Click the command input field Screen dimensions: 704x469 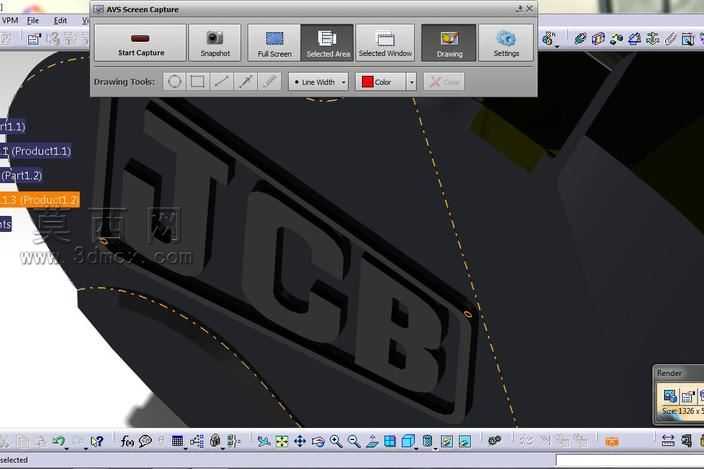pos(629,460)
